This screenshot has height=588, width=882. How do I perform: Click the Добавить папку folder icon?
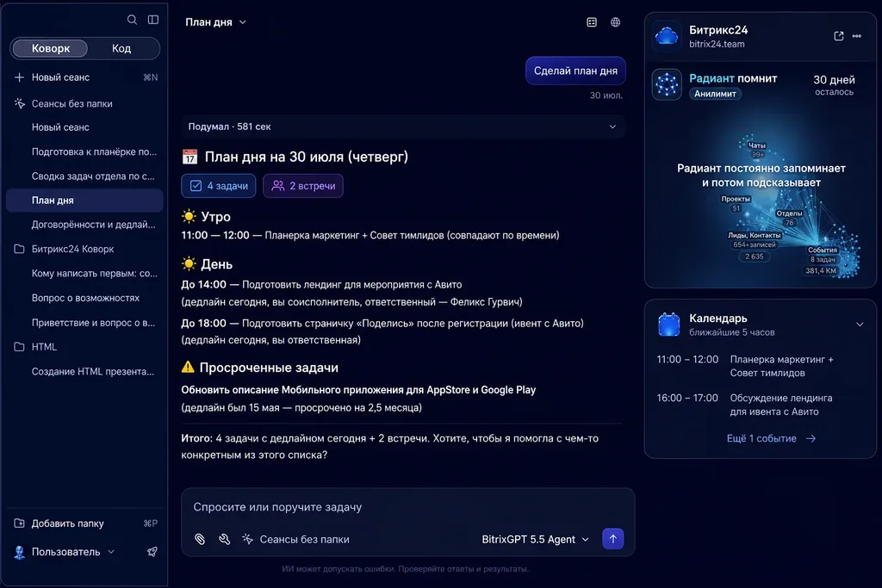point(19,523)
